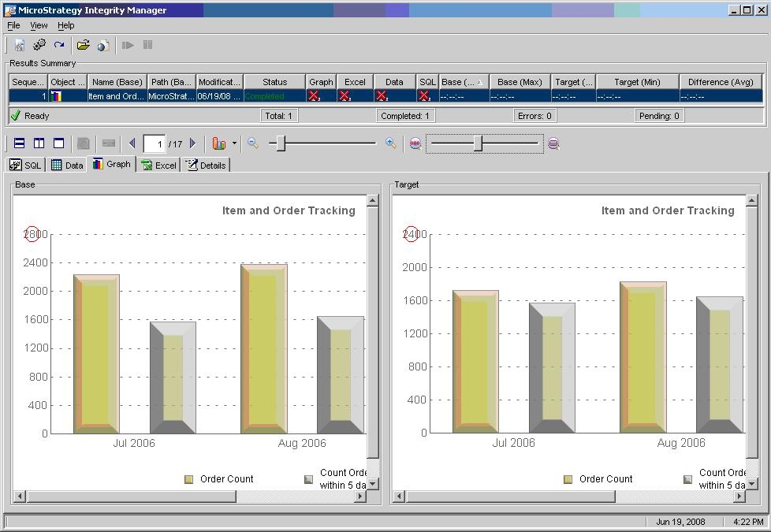Go to previous page with left arrow
The image size is (771, 532).
tap(132, 143)
